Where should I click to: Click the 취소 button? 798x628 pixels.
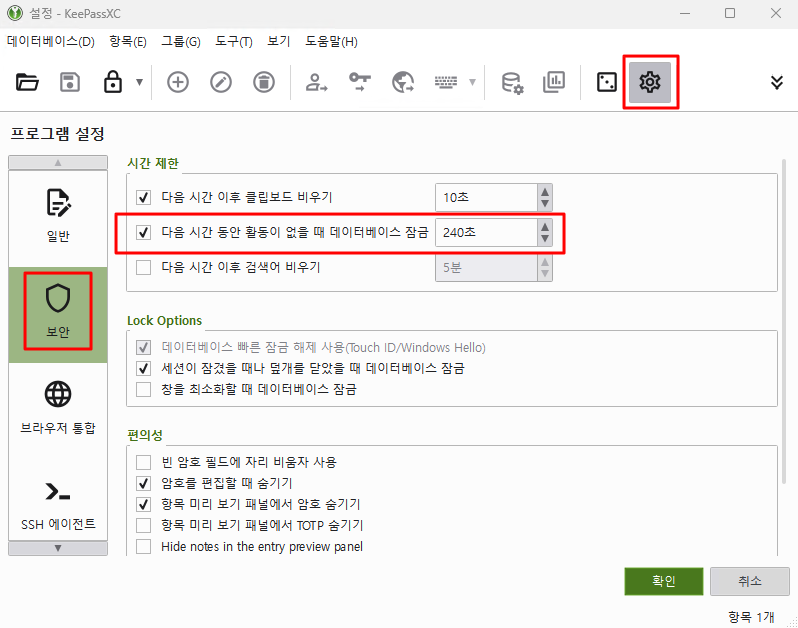(749, 581)
